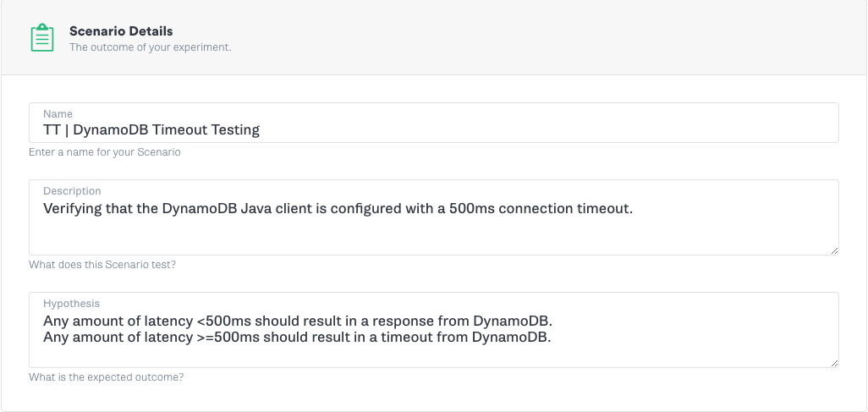Click the Name field label
Image resolution: width=868 pixels, height=412 pixels.
pyautogui.click(x=58, y=113)
